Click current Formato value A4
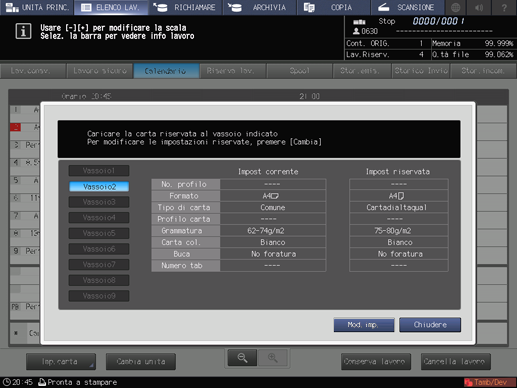The image size is (517, 388). click(x=273, y=196)
